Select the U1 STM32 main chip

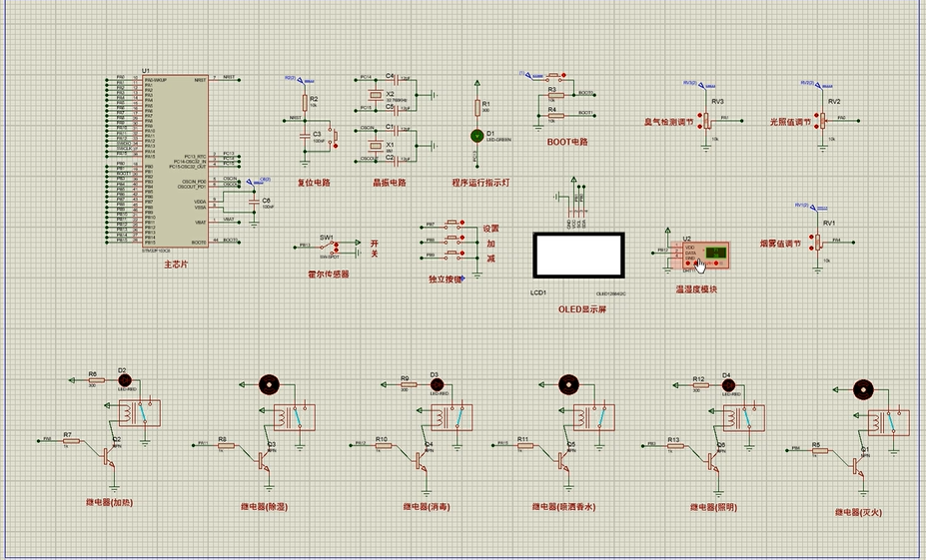pos(176,161)
